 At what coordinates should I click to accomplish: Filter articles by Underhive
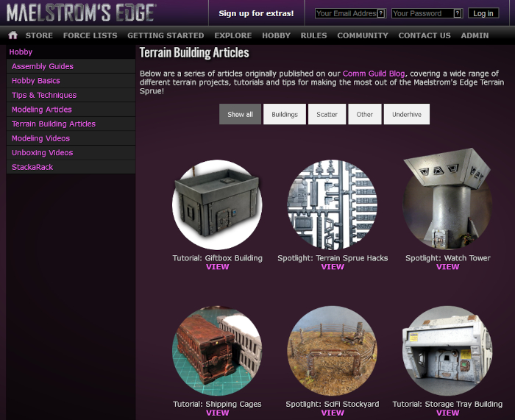(x=407, y=114)
